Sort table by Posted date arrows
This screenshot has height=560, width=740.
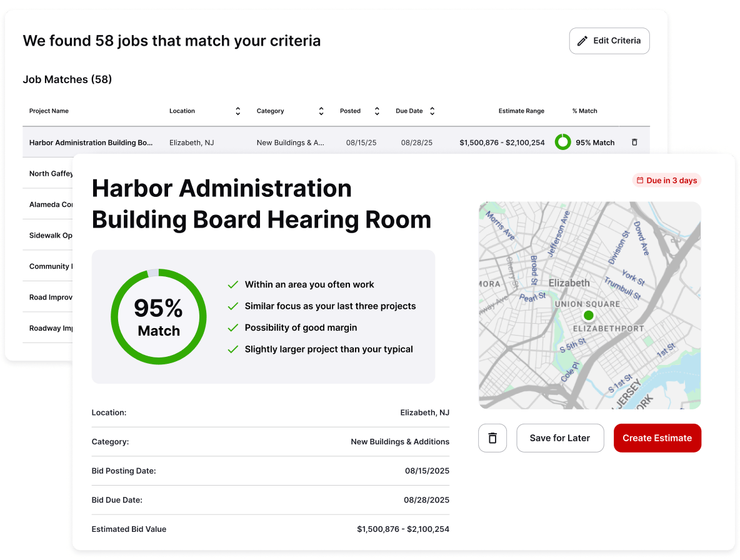pyautogui.click(x=377, y=111)
